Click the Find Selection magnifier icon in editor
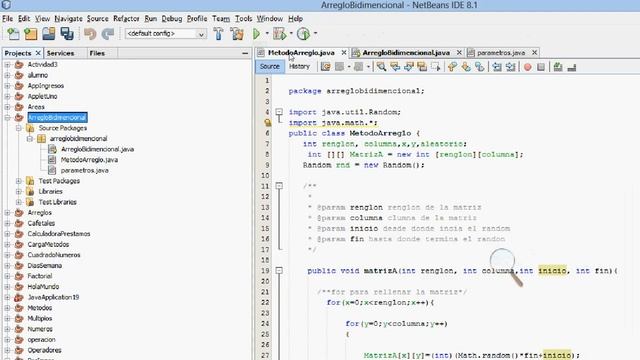 coord(381,67)
